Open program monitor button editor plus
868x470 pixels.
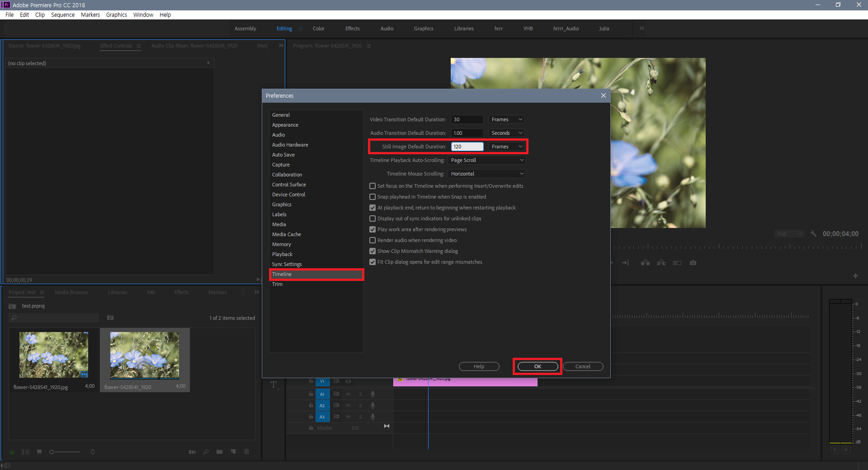tap(855, 275)
